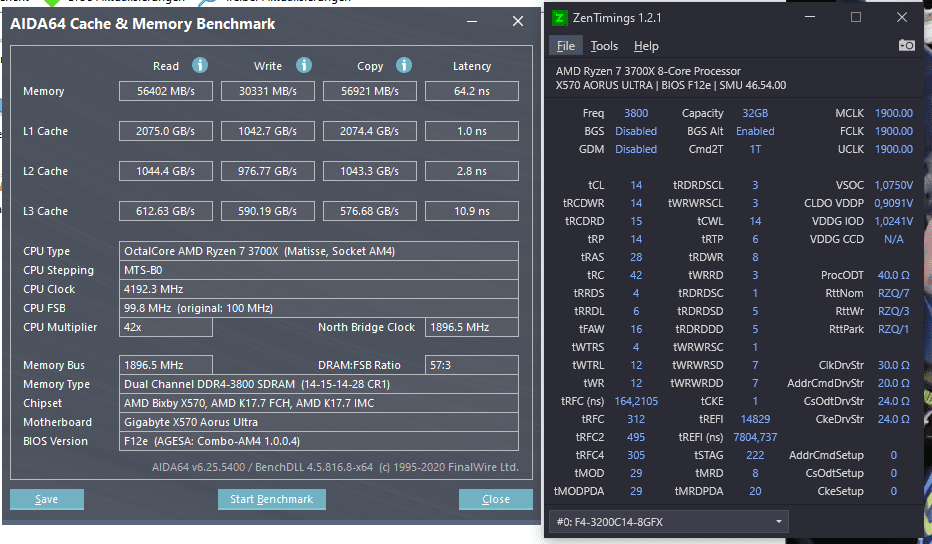Click the Copy info icon in AIDA64
932x544 pixels.
(404, 65)
